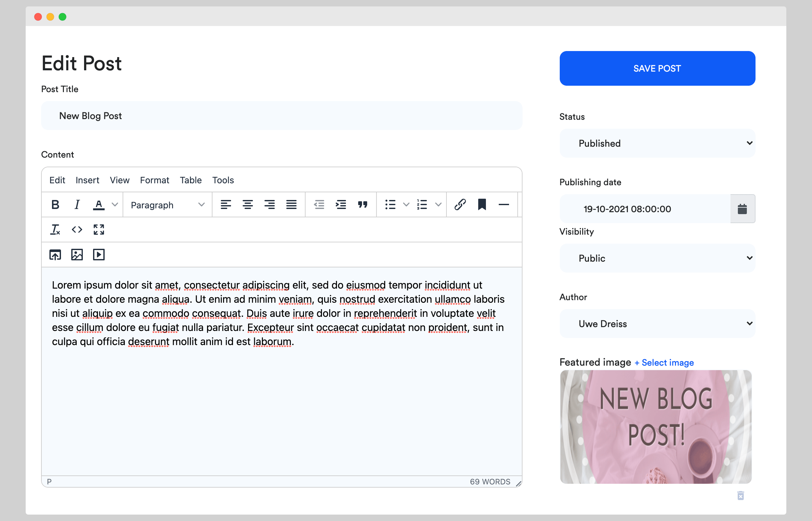Open the Format menu
The height and width of the screenshot is (521, 812).
click(x=154, y=180)
